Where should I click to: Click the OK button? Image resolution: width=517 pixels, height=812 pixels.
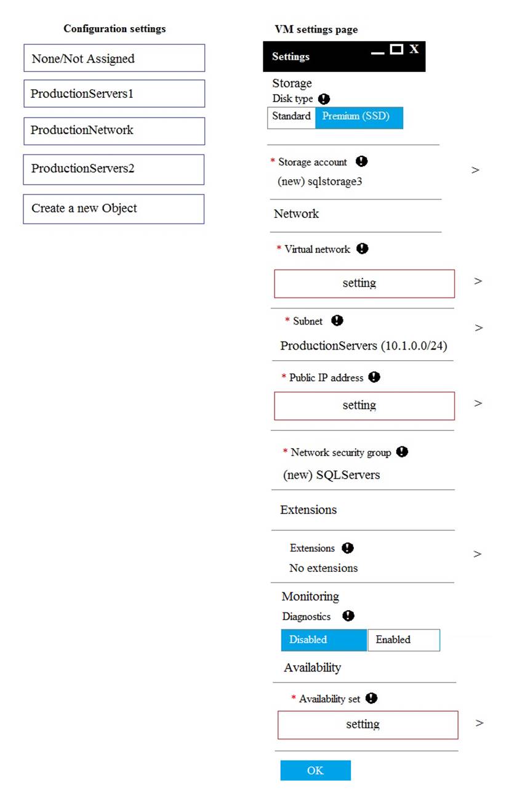tap(315, 770)
